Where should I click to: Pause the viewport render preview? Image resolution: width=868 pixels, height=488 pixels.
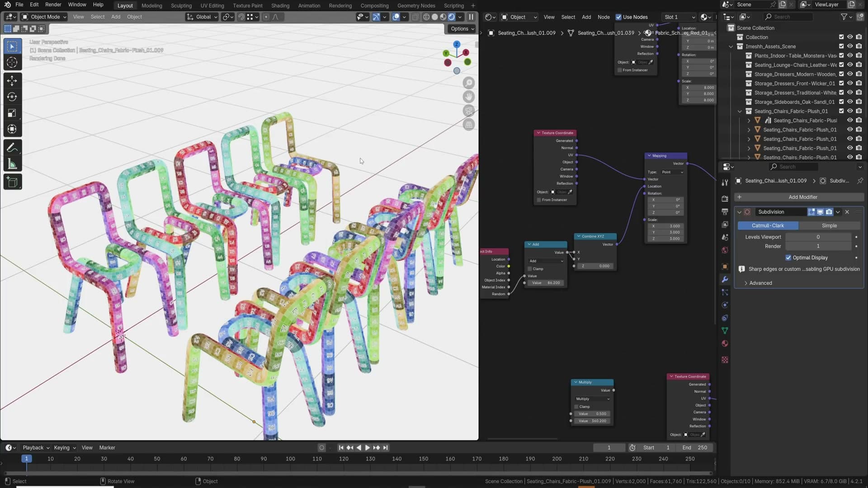pos(471,17)
